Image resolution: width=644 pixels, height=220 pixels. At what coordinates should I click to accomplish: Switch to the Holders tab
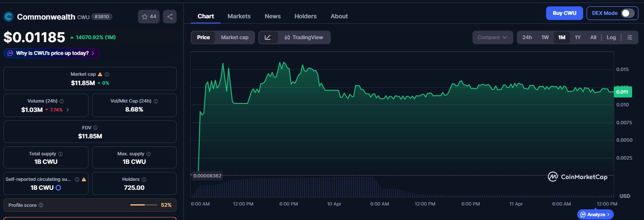point(305,16)
